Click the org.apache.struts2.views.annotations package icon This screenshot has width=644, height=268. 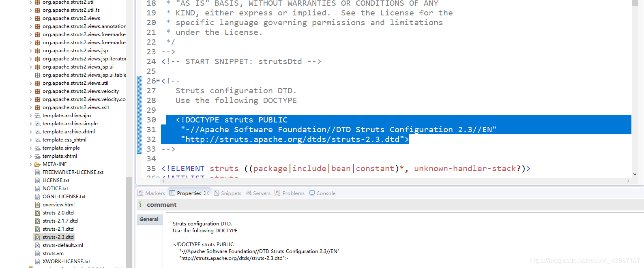coord(37,26)
